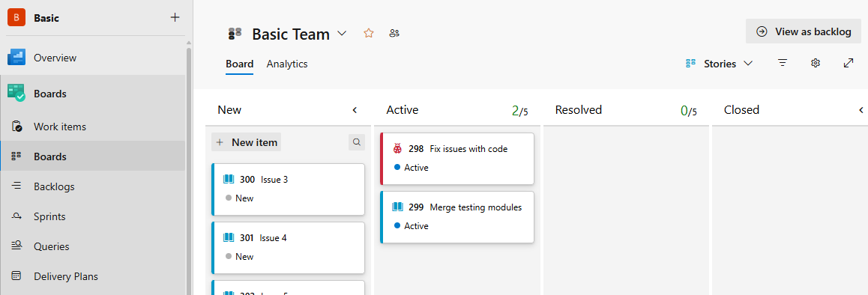The height and width of the screenshot is (295, 868).
Task: Click the Resolved column header
Action: click(579, 109)
